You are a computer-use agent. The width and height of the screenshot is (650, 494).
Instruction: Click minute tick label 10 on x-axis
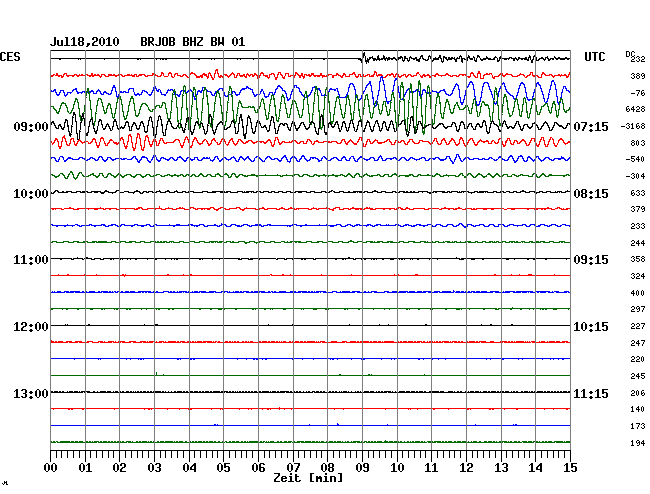(x=397, y=468)
